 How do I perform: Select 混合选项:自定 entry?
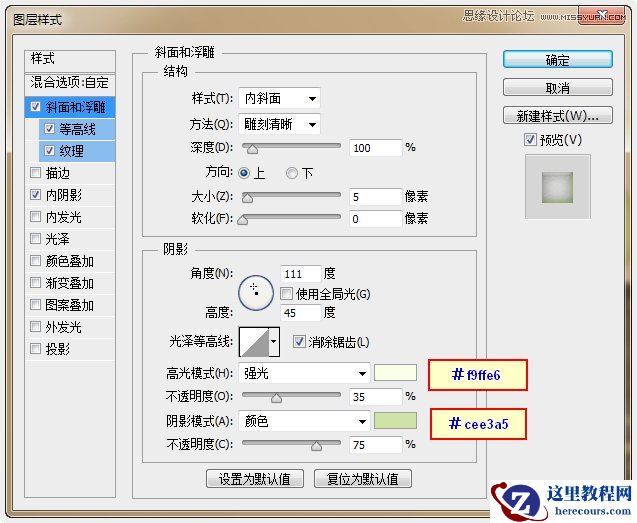pos(70,83)
